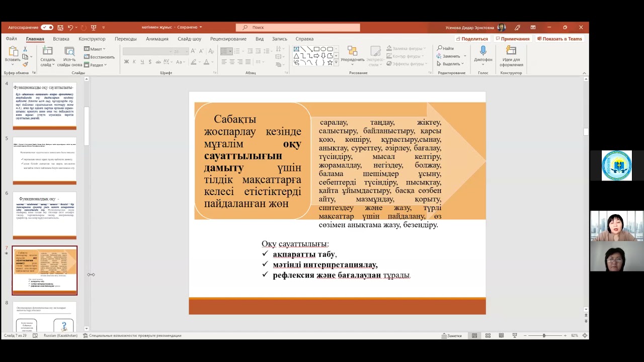Click the Russian (Kazakhstan) language indicator
The image size is (644, 362).
coord(60,335)
